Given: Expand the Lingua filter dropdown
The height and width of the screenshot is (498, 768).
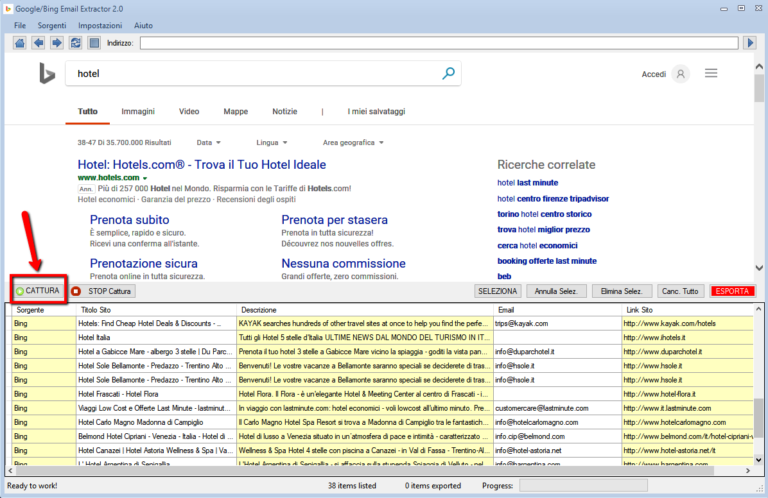Looking at the screenshot, I should click(271, 142).
